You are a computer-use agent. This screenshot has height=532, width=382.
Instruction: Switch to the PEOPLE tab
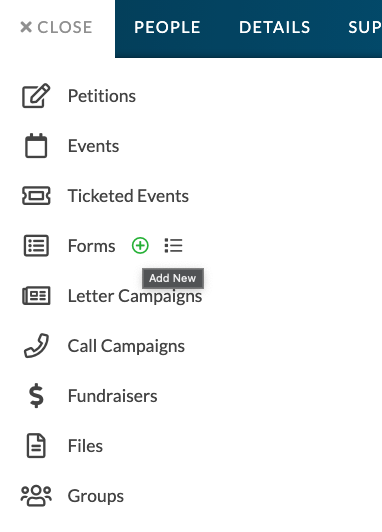167,27
